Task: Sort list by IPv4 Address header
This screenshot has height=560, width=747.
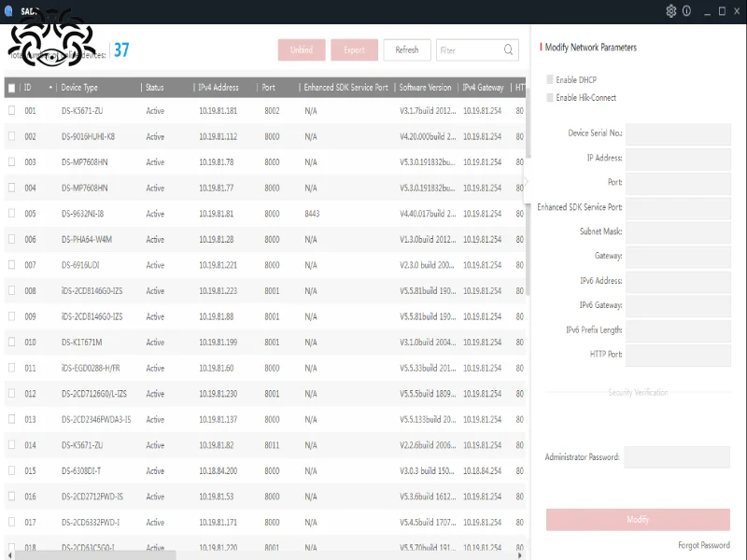Action: tap(218, 87)
